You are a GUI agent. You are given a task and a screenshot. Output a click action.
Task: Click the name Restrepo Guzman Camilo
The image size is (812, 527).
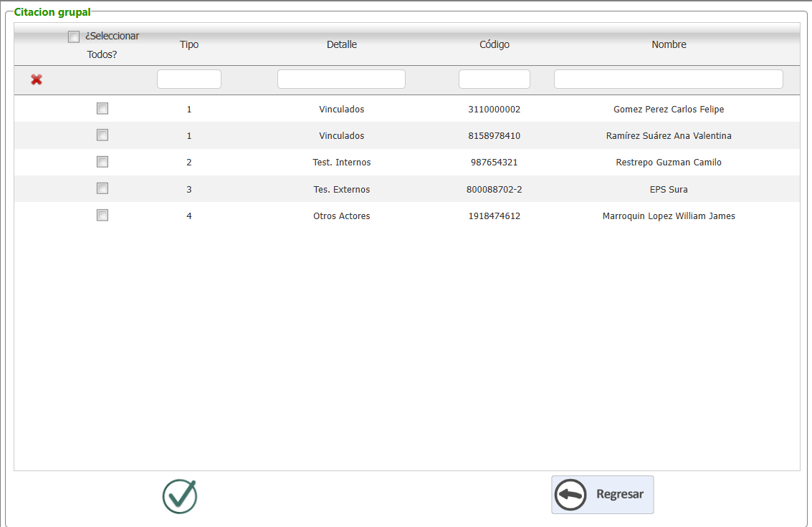click(x=669, y=163)
